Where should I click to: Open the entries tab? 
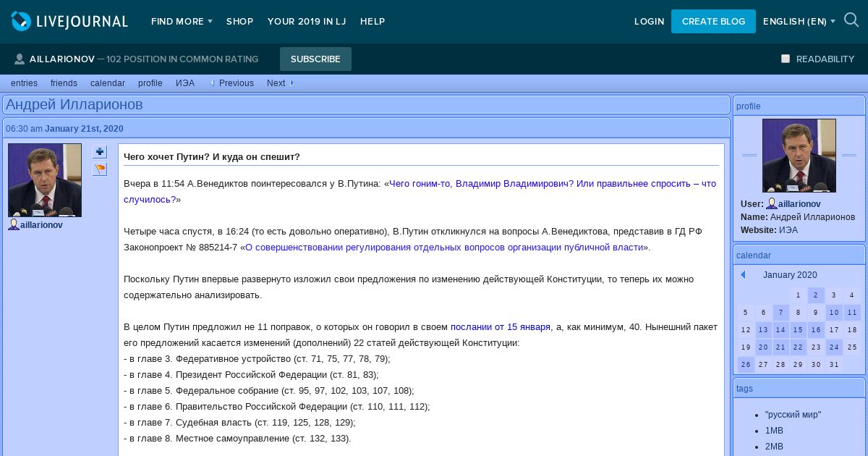24,83
